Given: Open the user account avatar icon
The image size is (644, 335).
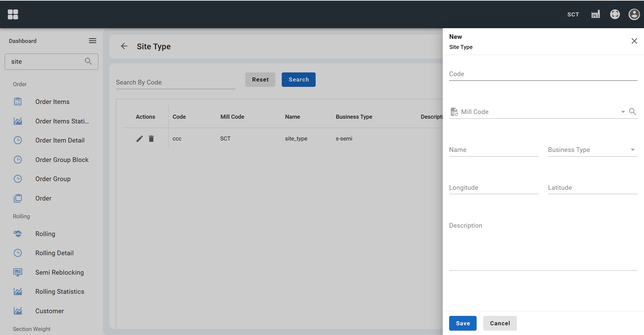Looking at the screenshot, I should coord(634,14).
